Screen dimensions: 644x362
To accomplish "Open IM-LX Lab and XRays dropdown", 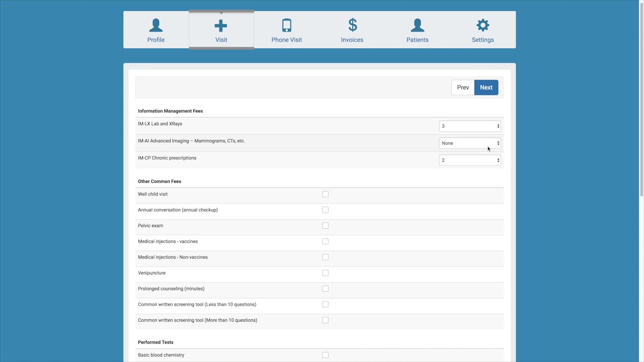I will 470,126.
